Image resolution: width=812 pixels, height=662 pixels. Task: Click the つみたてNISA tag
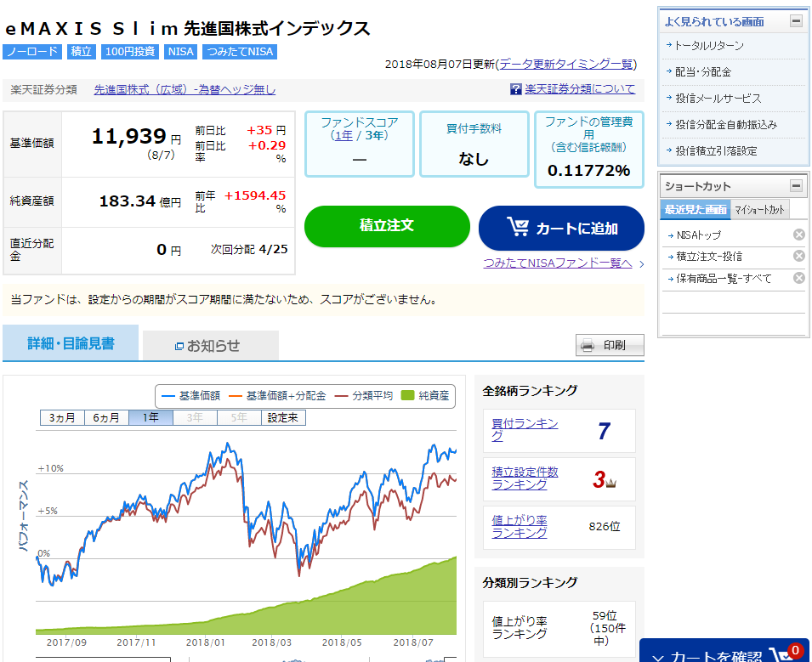240,52
